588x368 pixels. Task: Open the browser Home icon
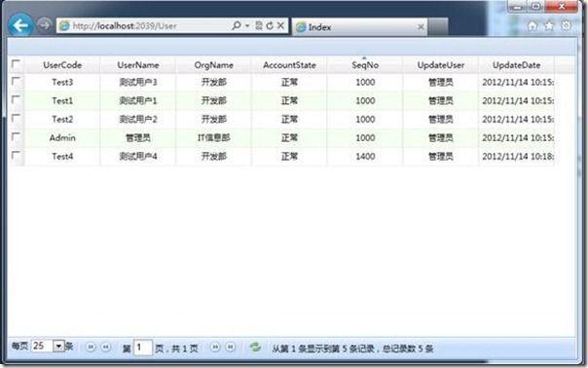[x=533, y=26]
